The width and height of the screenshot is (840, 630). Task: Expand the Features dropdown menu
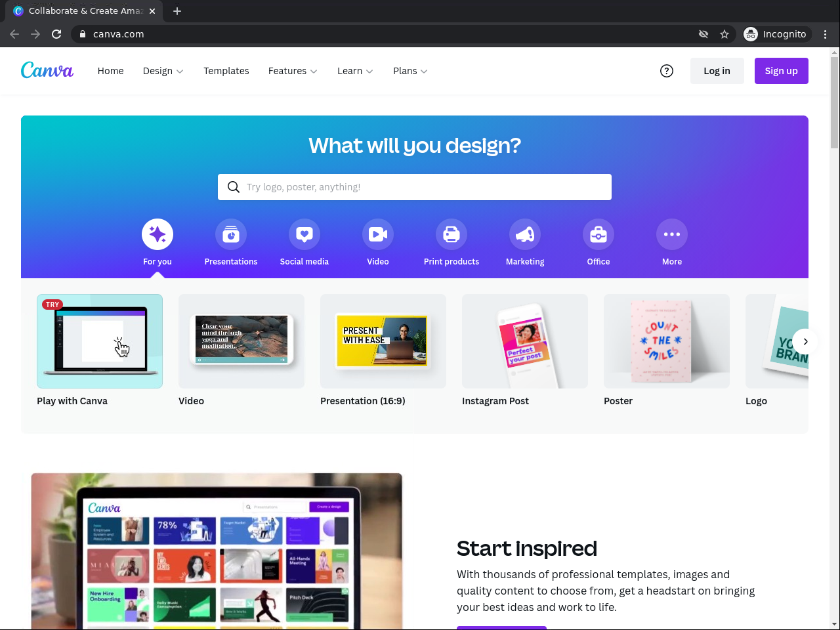tap(293, 71)
